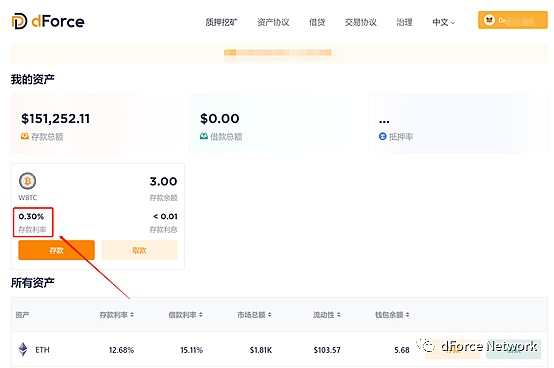Click the MetaMask fox wallet icon
554x368 pixels.
[x=489, y=20]
